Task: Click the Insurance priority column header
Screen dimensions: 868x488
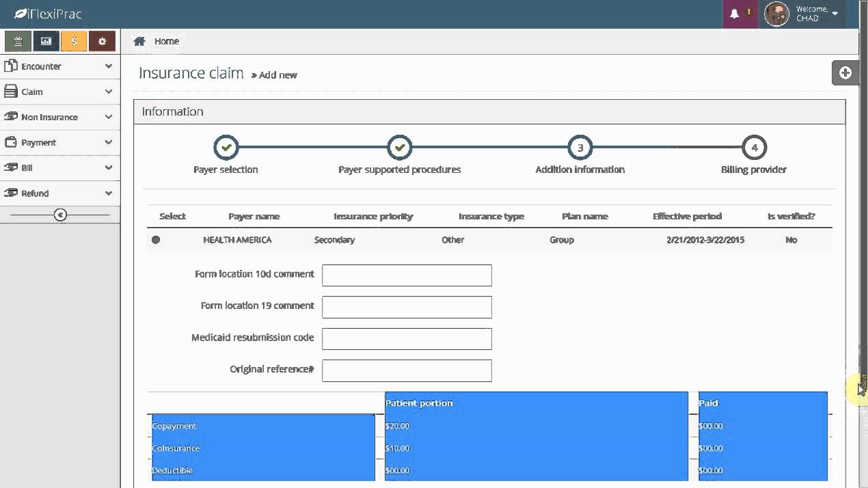Action: click(373, 216)
